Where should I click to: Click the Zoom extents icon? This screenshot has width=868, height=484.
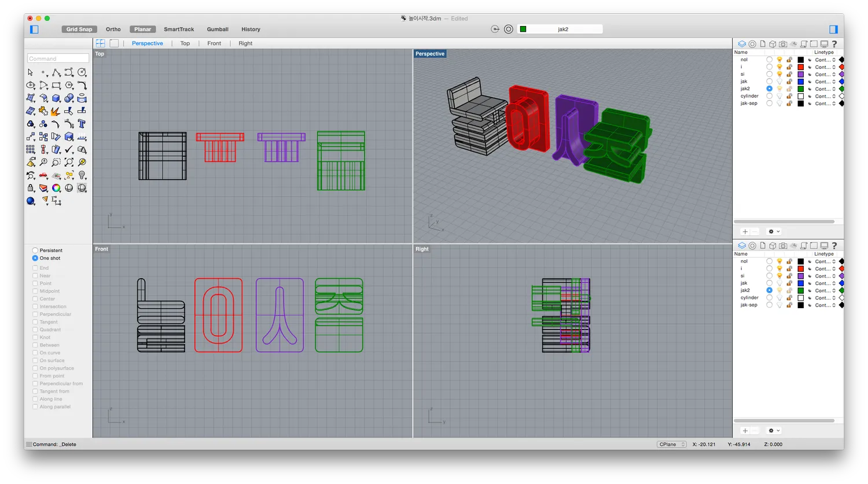pyautogui.click(x=69, y=162)
